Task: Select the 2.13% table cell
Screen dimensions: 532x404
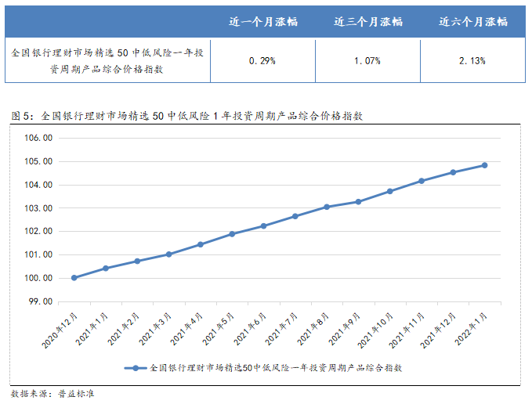Action: pyautogui.click(x=472, y=61)
